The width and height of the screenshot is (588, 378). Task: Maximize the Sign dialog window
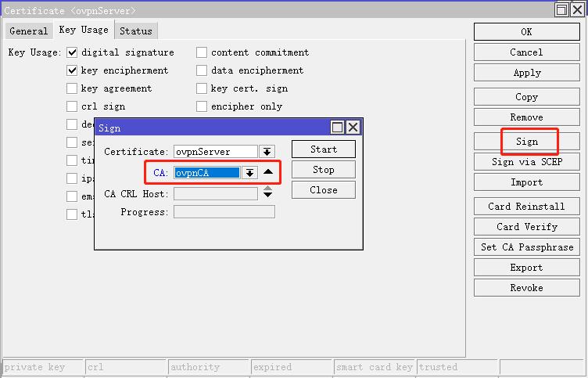click(x=338, y=128)
